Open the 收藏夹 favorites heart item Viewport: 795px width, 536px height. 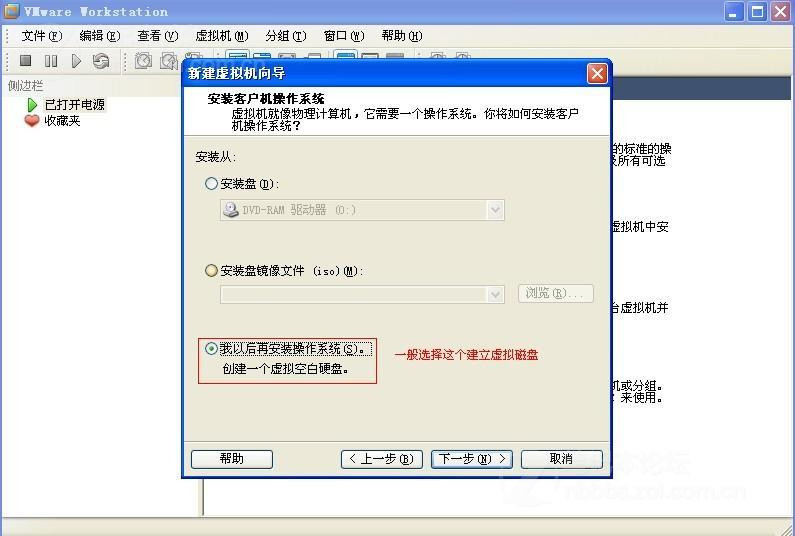pos(61,120)
